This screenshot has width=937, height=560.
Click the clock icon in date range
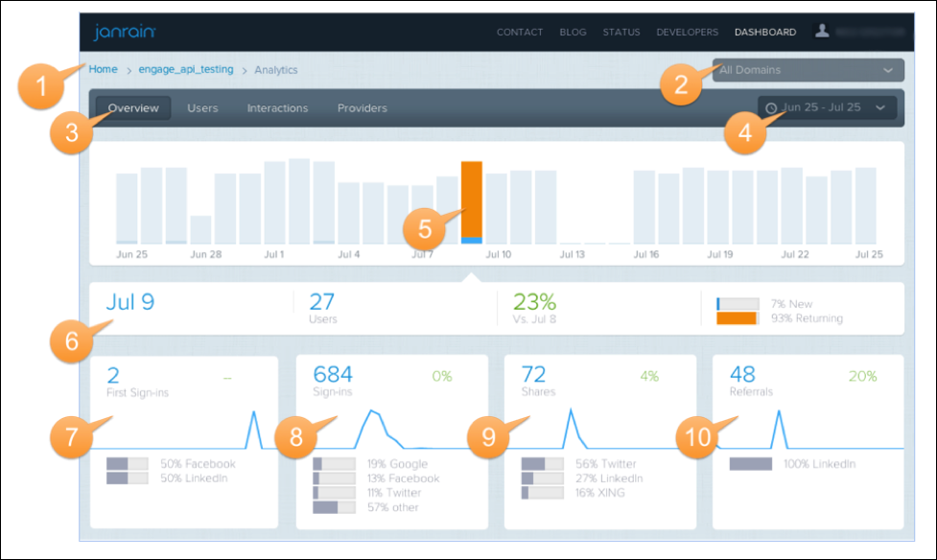coord(772,108)
